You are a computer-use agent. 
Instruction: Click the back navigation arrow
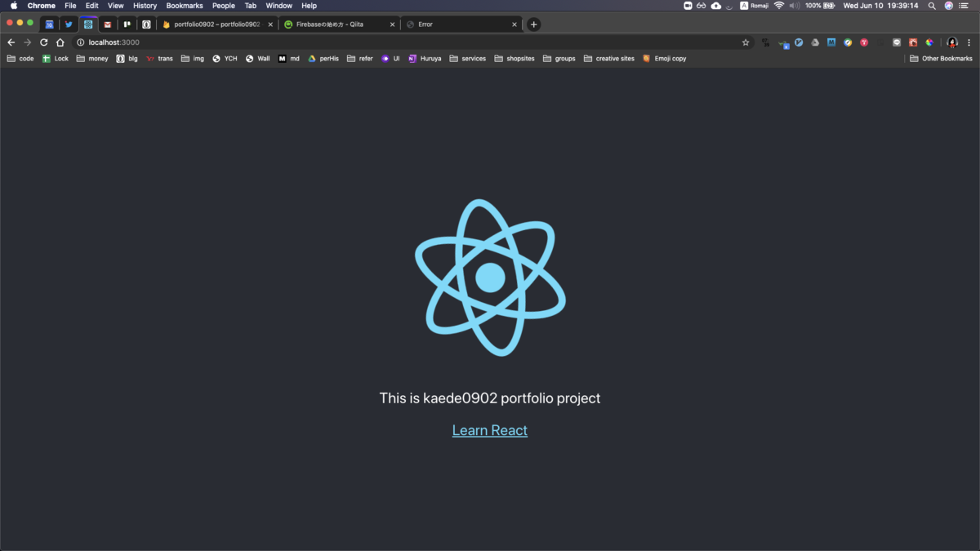pos(11,42)
